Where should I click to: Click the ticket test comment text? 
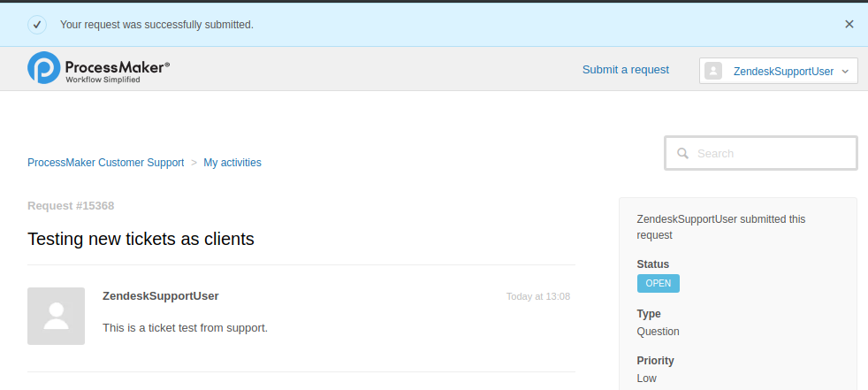click(x=185, y=328)
